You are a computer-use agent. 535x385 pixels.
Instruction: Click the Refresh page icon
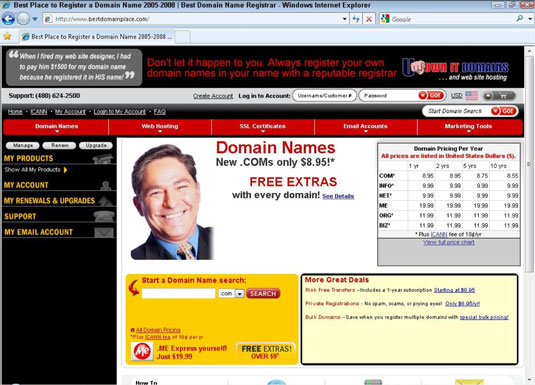356,19
